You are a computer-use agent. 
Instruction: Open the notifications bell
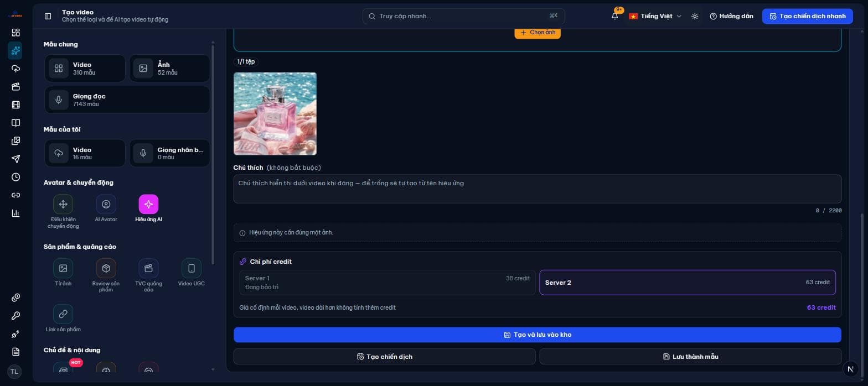[x=615, y=16]
